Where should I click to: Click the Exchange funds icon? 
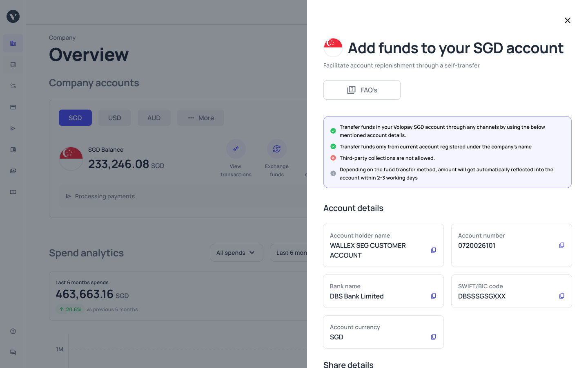pyautogui.click(x=277, y=149)
